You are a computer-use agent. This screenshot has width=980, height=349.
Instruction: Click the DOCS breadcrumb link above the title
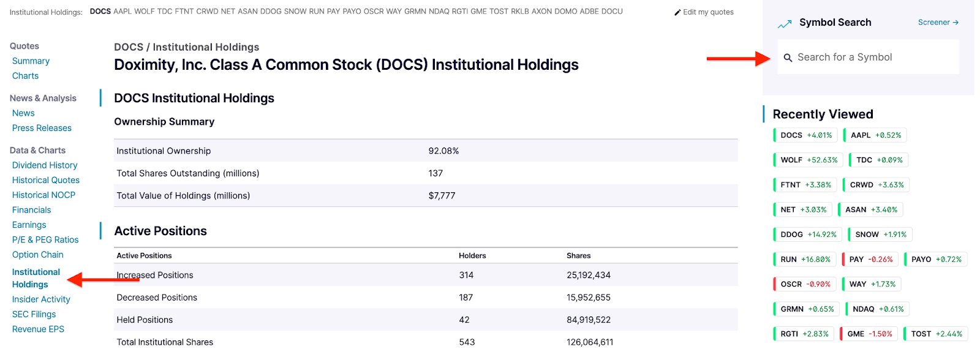[x=129, y=47]
